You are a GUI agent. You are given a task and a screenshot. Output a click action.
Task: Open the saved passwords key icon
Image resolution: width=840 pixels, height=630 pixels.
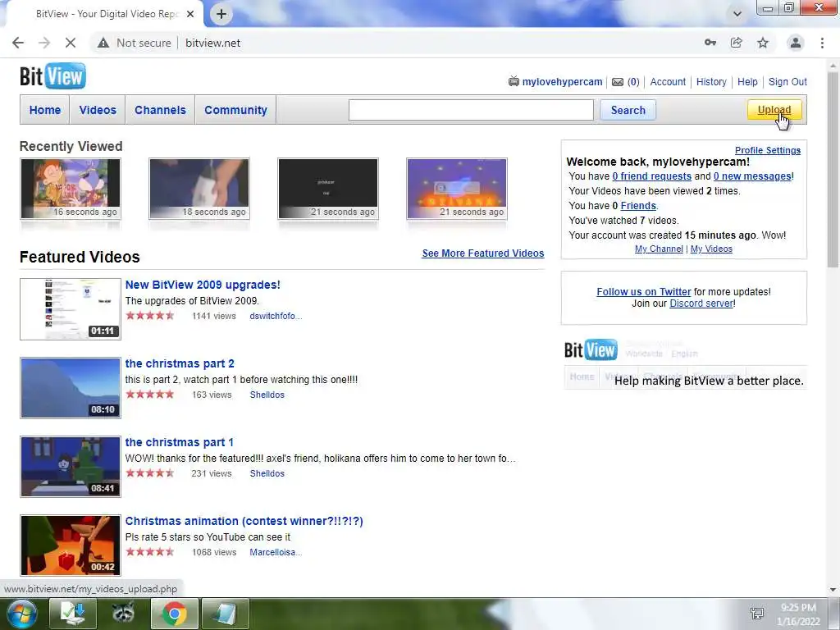point(710,43)
